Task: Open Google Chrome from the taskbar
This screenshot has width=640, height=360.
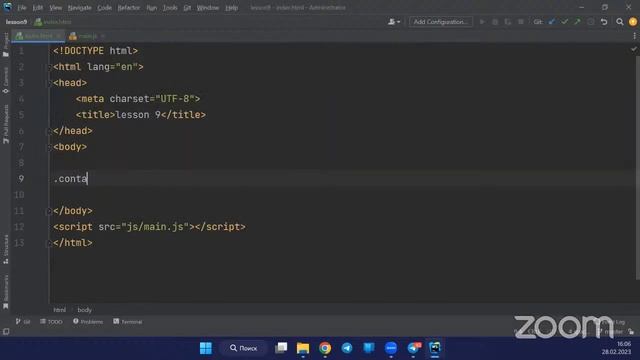Action: click(x=325, y=348)
